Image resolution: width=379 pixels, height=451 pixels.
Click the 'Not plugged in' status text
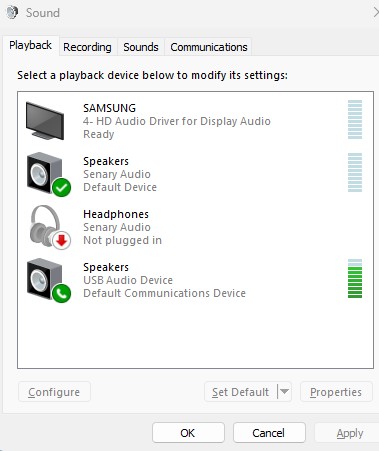pos(122,240)
